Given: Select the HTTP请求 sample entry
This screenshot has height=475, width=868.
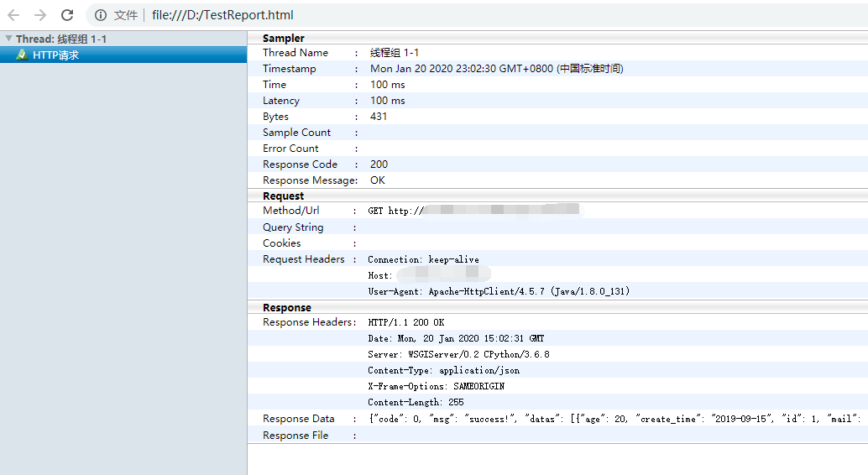Looking at the screenshot, I should pos(55,55).
